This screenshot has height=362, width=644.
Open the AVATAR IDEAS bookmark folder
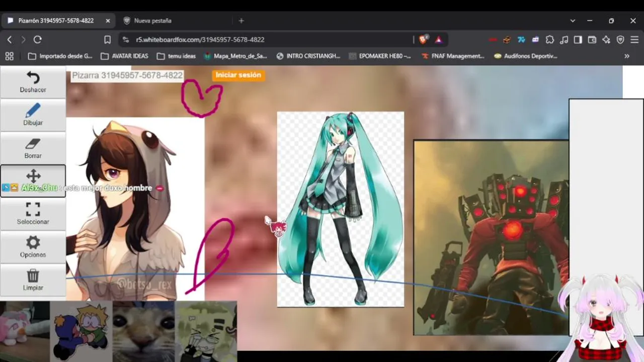pos(124,56)
